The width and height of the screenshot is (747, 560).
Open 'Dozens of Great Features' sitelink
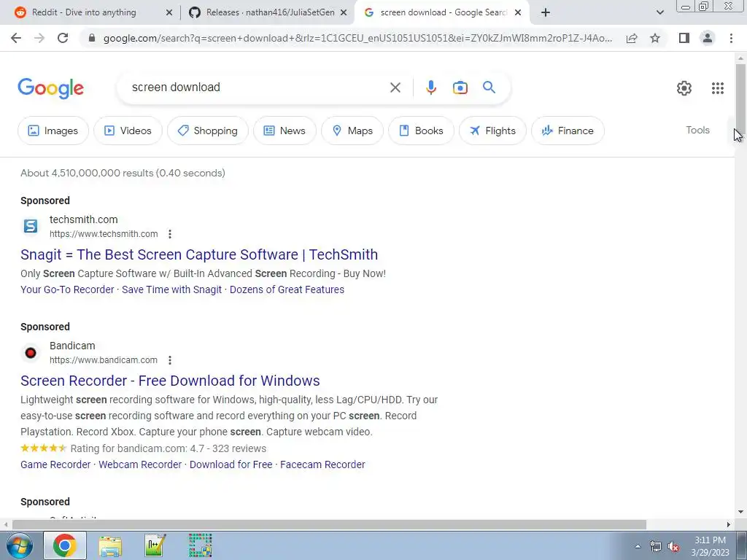[x=287, y=289]
